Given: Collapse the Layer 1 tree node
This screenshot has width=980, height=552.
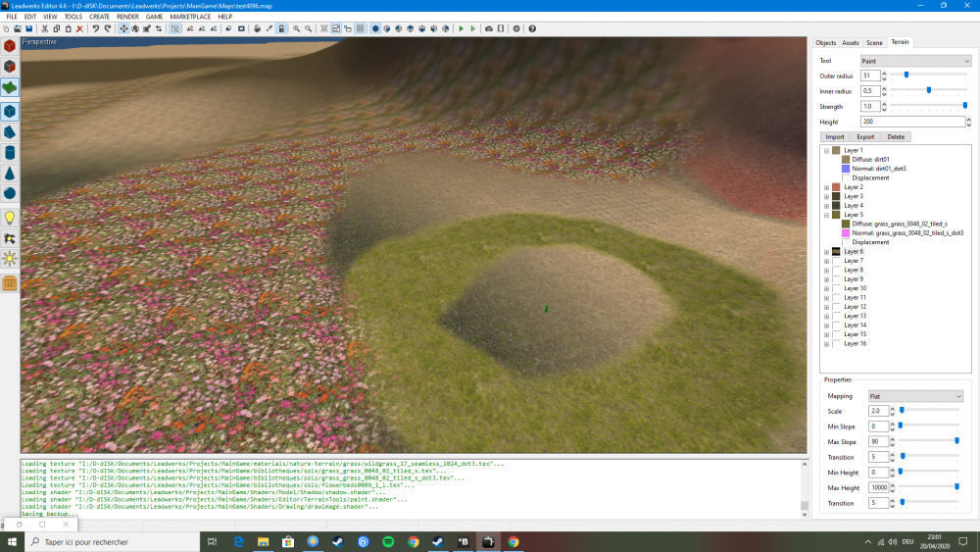Looking at the screenshot, I should click(826, 150).
